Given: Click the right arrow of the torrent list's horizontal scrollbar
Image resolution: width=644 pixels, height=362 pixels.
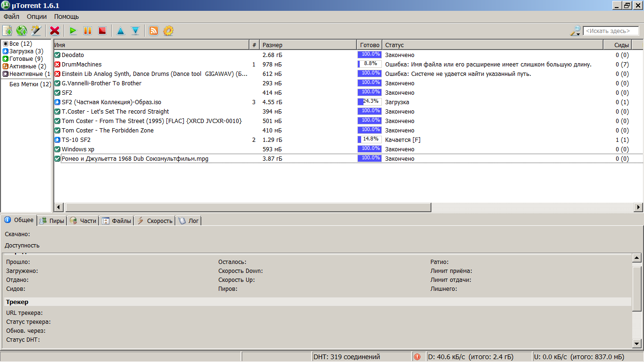Looking at the screenshot, I should click(x=638, y=207).
